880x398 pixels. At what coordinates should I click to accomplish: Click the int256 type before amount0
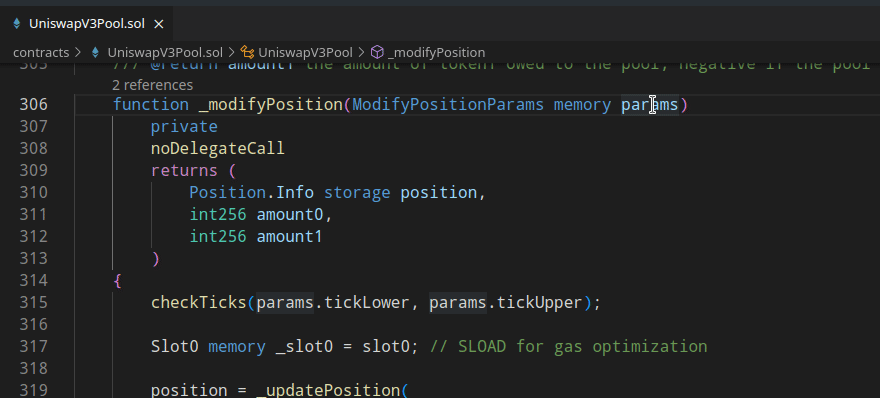[218, 214]
